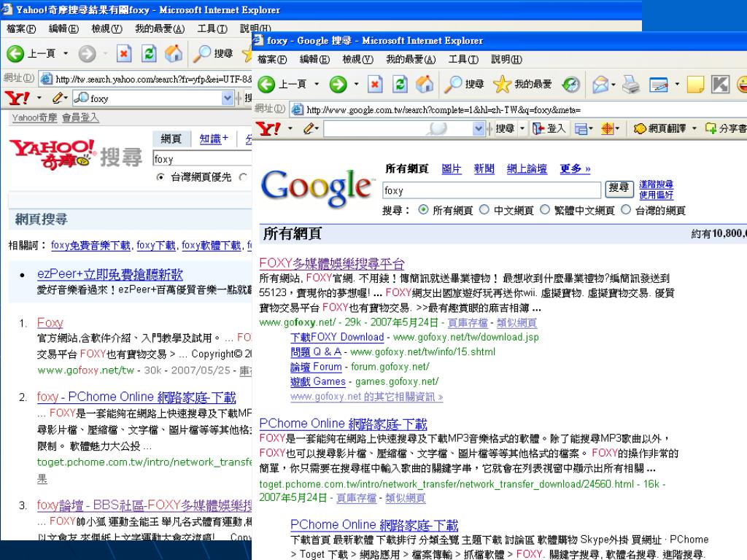Select the 台灣的網頁 radio button
Image resolution: width=747 pixels, height=560 pixels.
point(626,210)
